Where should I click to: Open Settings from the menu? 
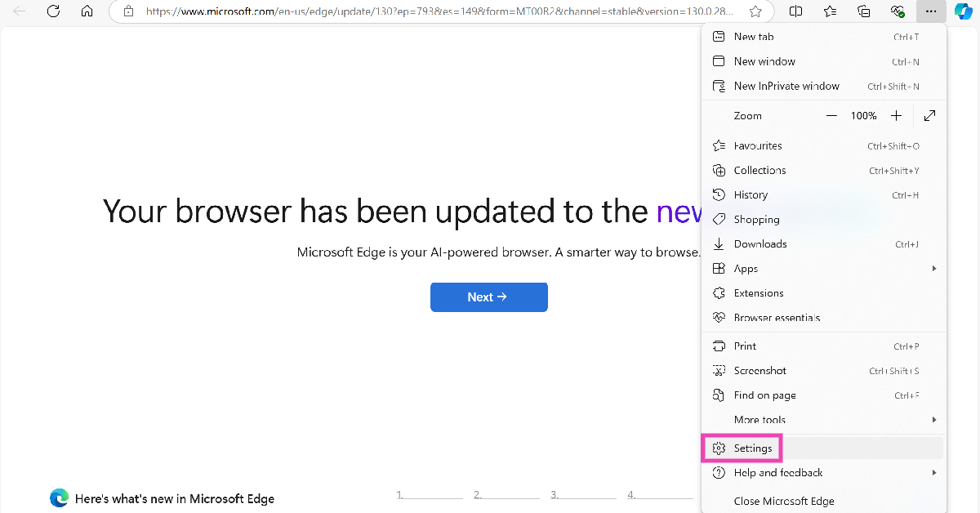pyautogui.click(x=751, y=448)
